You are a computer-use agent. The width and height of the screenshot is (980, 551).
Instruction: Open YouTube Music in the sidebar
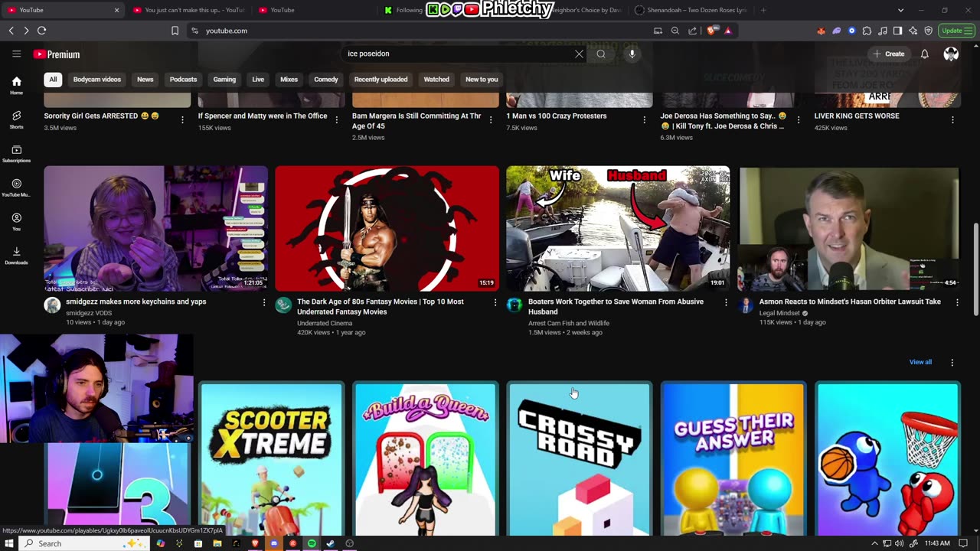click(16, 187)
